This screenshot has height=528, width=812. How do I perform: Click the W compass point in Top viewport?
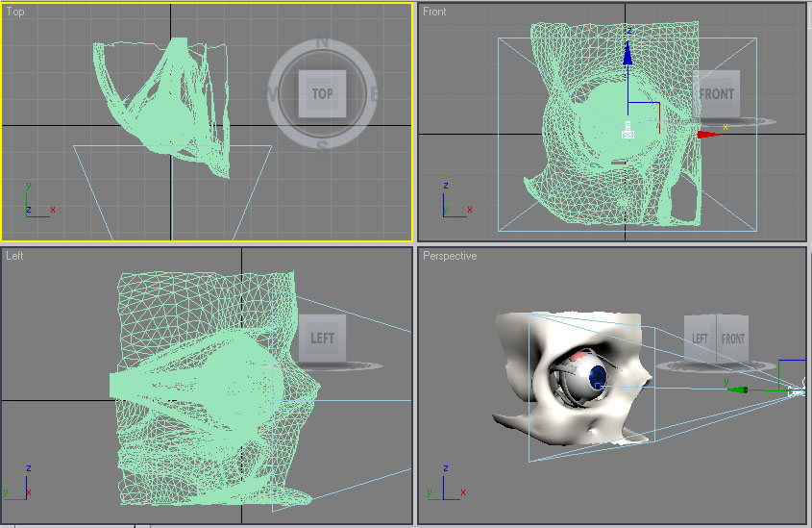click(271, 94)
